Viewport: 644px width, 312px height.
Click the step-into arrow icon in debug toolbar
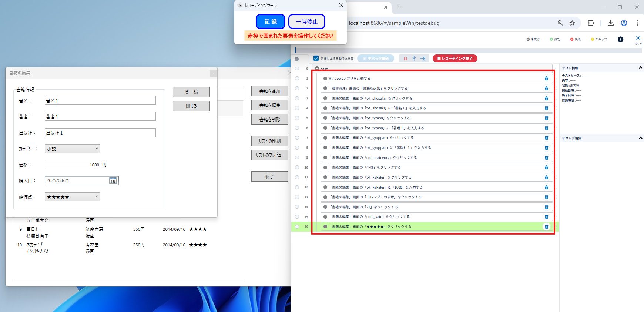[x=414, y=59]
